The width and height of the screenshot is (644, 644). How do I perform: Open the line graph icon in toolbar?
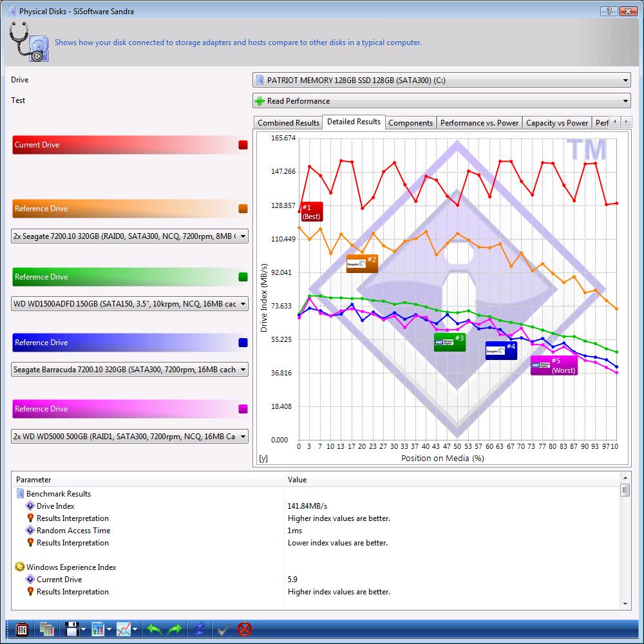point(123,629)
